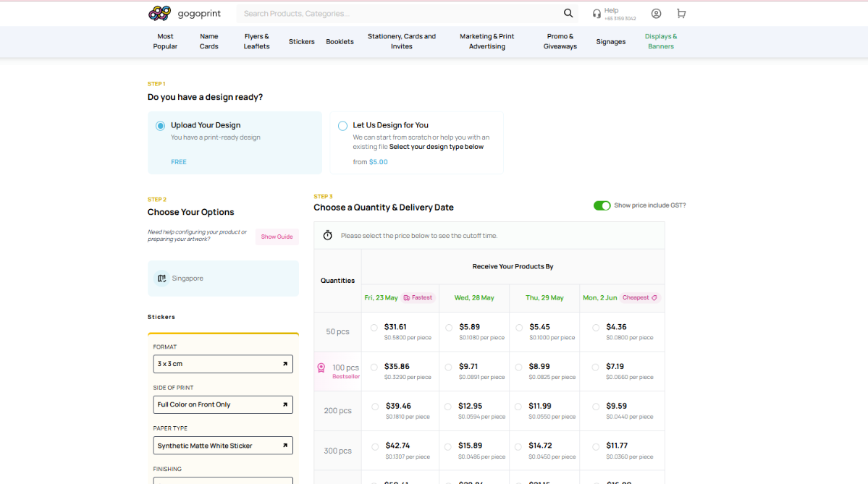Click the 300 pcs quantity label

point(337,451)
